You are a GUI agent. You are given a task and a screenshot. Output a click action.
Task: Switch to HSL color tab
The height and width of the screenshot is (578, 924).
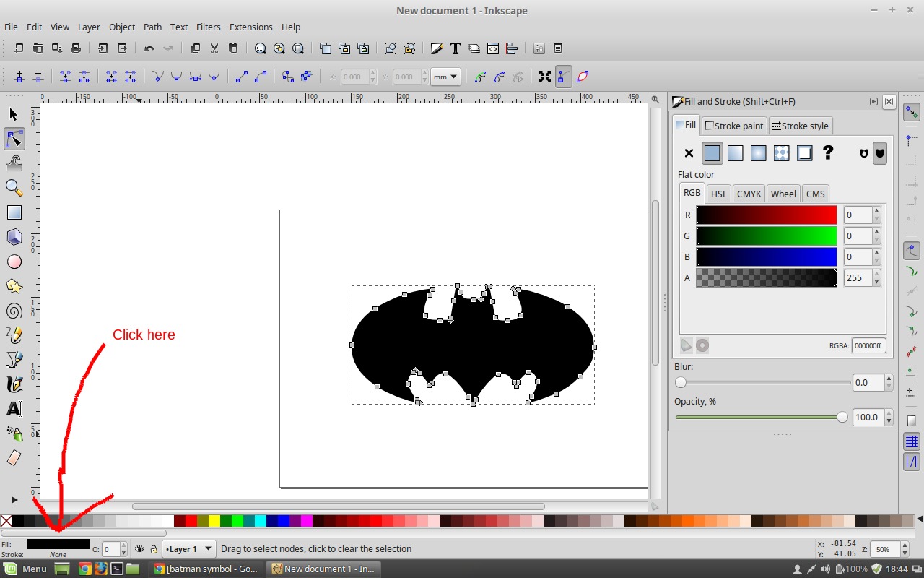(x=718, y=194)
